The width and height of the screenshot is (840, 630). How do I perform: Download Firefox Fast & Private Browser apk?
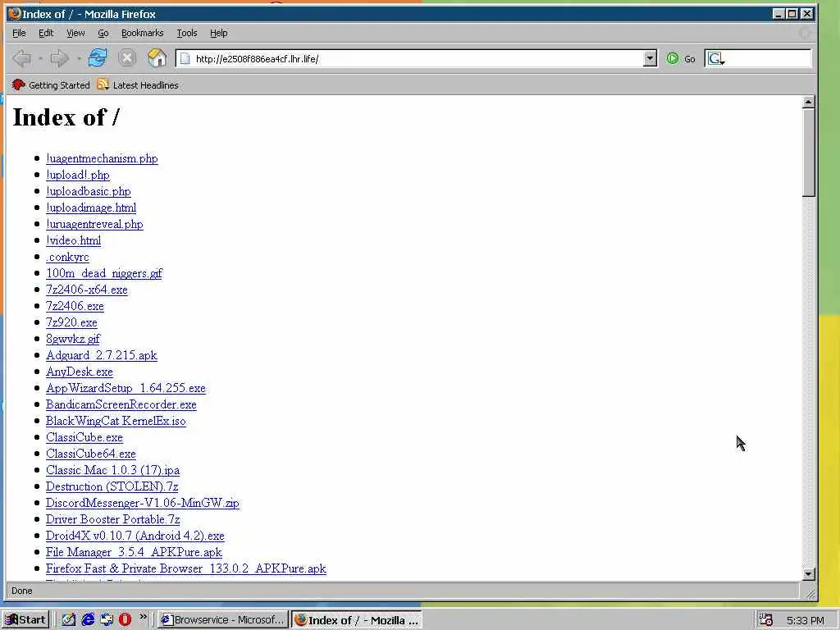[x=186, y=568]
